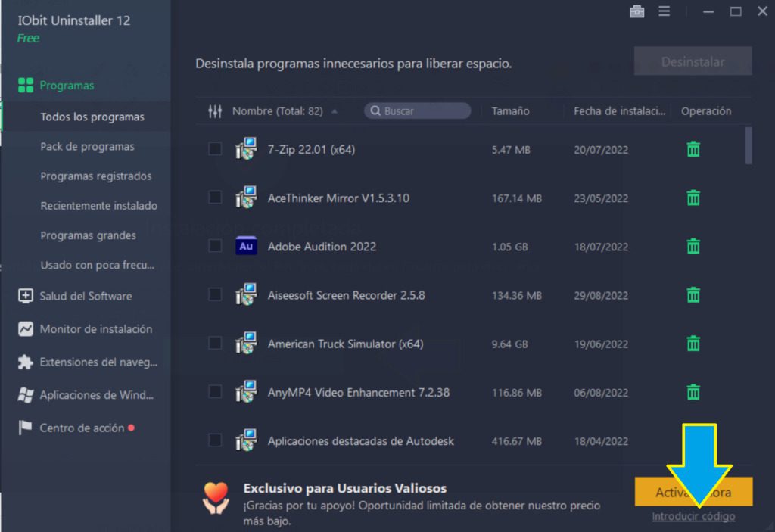Go to Programas registrados
The width and height of the screenshot is (775, 532).
coord(96,176)
